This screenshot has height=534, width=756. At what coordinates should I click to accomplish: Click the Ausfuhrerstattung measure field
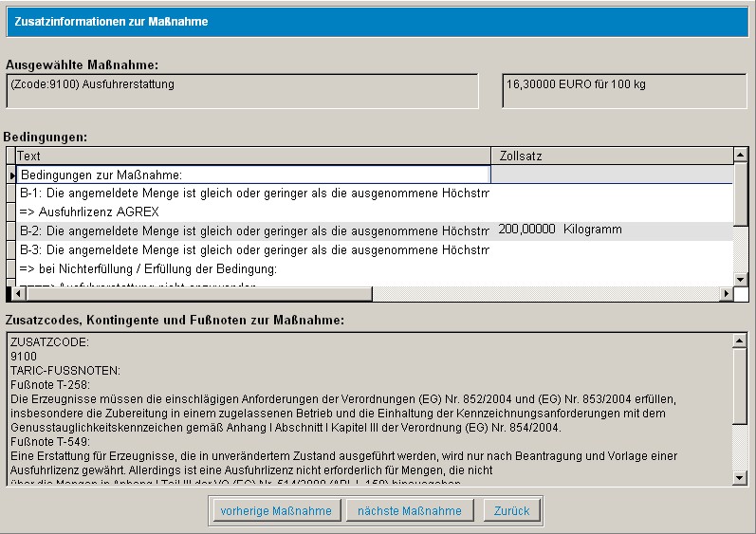(242, 91)
